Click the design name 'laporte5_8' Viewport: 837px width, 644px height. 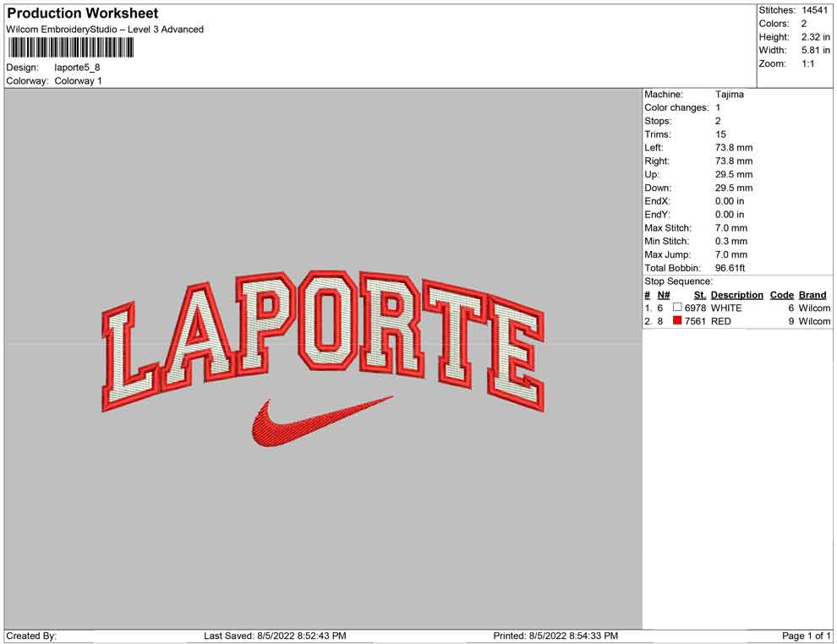point(78,68)
